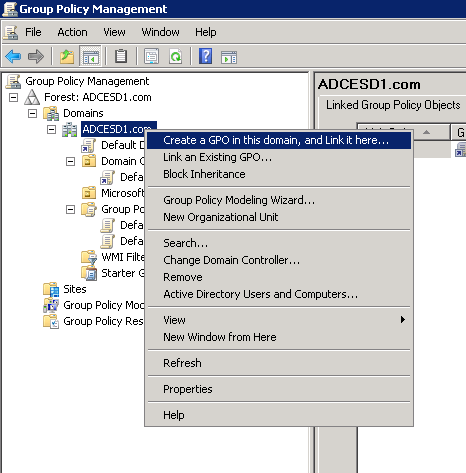466x473 pixels.
Task: Open the Window menu
Action: (x=160, y=32)
